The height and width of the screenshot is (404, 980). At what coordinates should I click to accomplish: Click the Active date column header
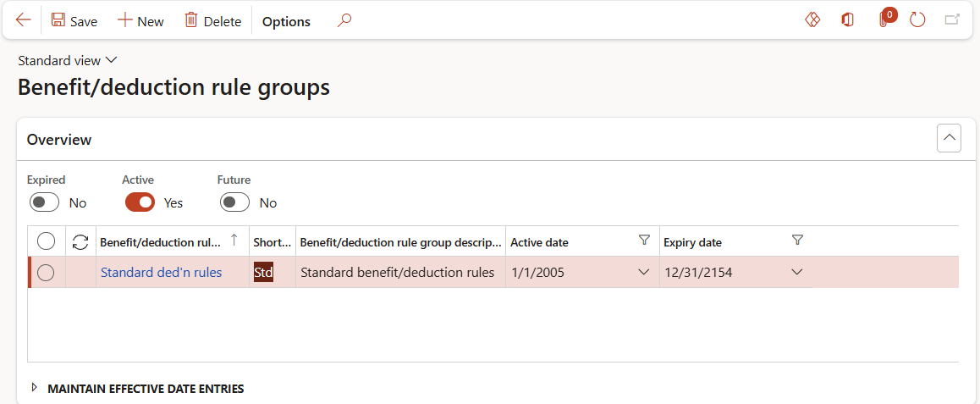[x=539, y=242]
